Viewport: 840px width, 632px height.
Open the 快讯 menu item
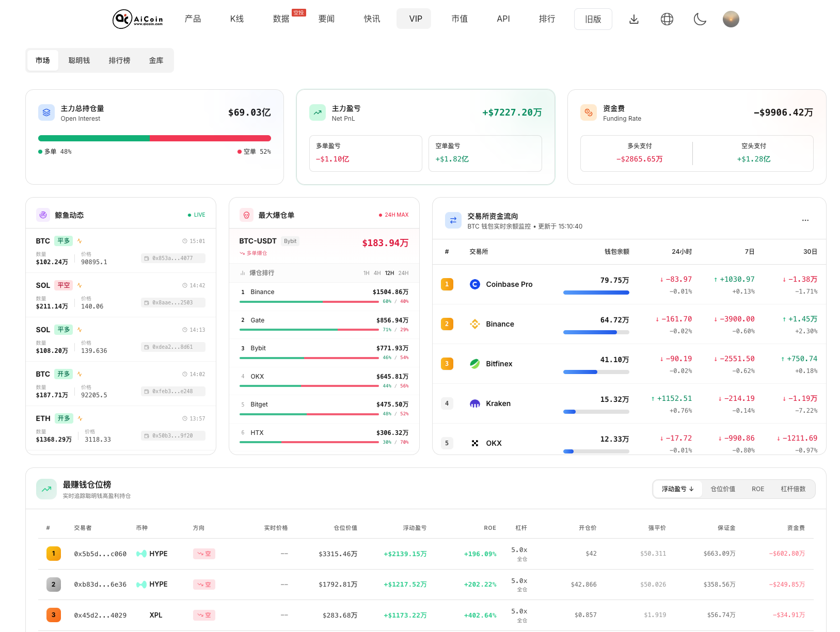pos(371,19)
